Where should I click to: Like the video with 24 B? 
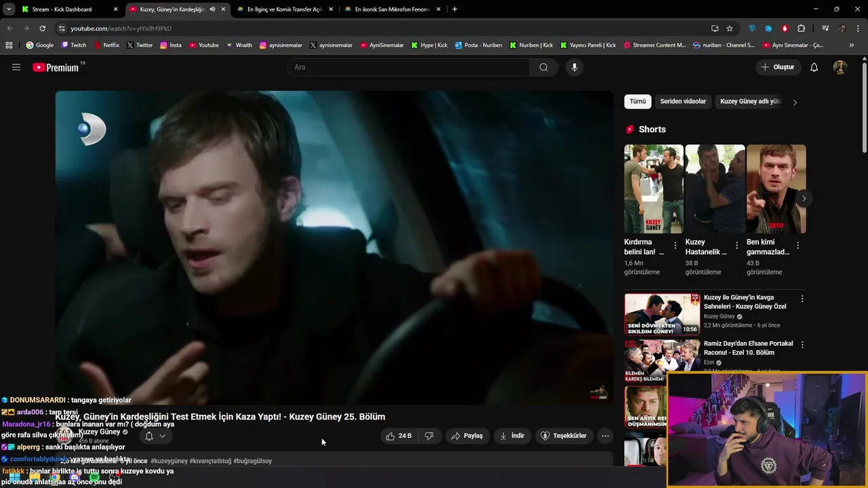tap(399, 436)
